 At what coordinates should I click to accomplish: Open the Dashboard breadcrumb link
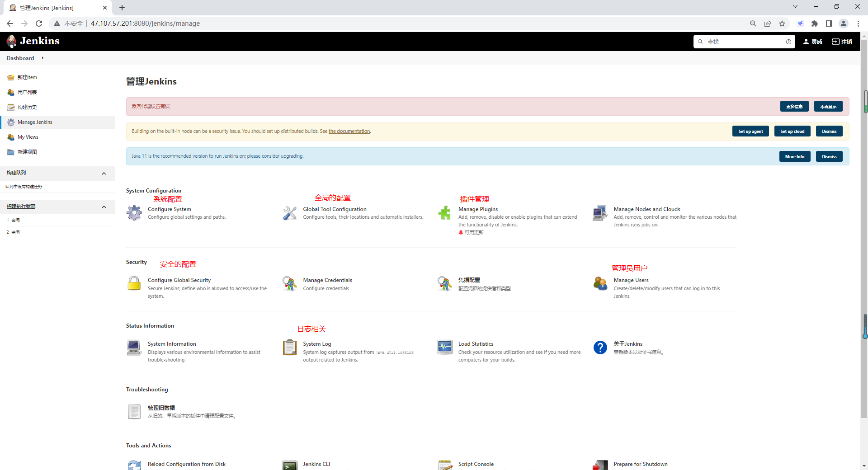click(20, 58)
